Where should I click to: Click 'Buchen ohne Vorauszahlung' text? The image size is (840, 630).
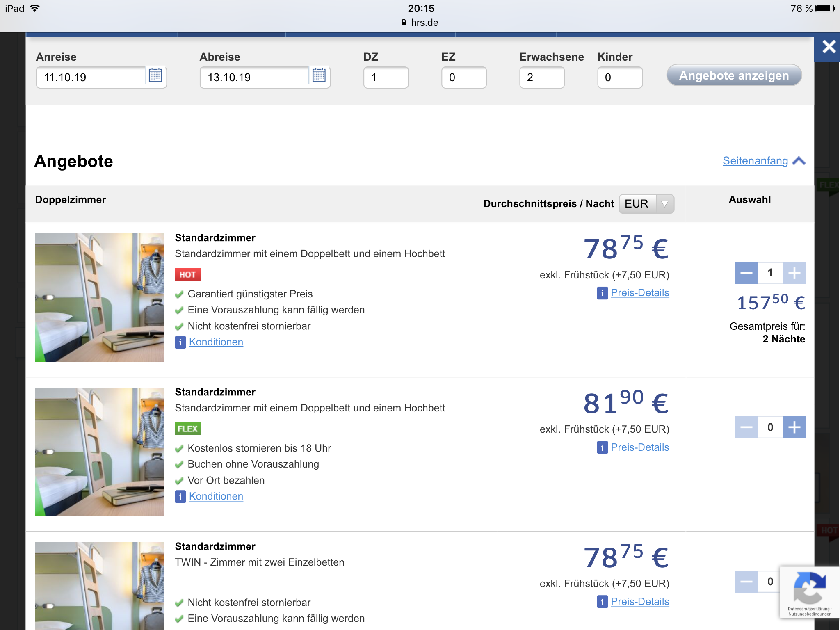253,464
